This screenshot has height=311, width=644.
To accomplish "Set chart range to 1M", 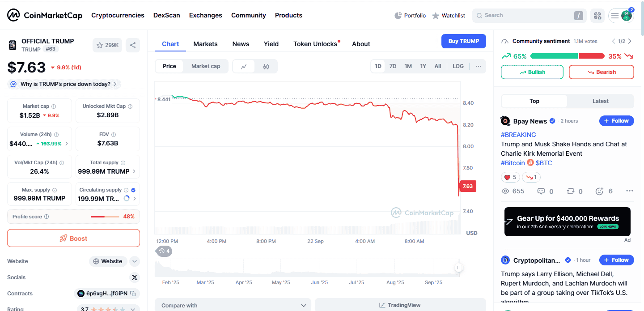I will [x=408, y=66].
